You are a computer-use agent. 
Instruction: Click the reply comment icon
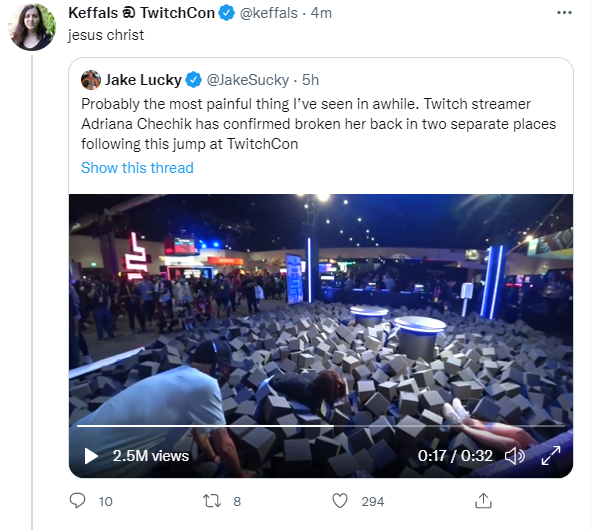coord(77,501)
